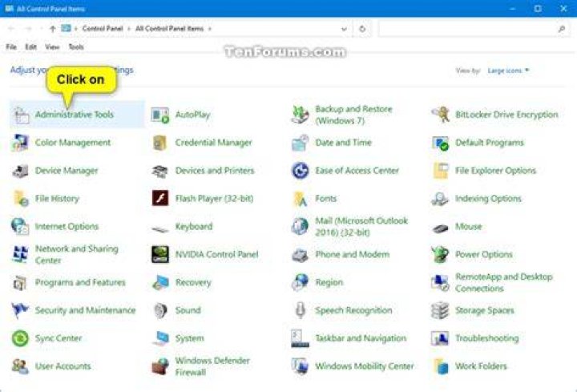Screen dimensions: 577x392
Task: Open the File menu
Action: pos(11,46)
